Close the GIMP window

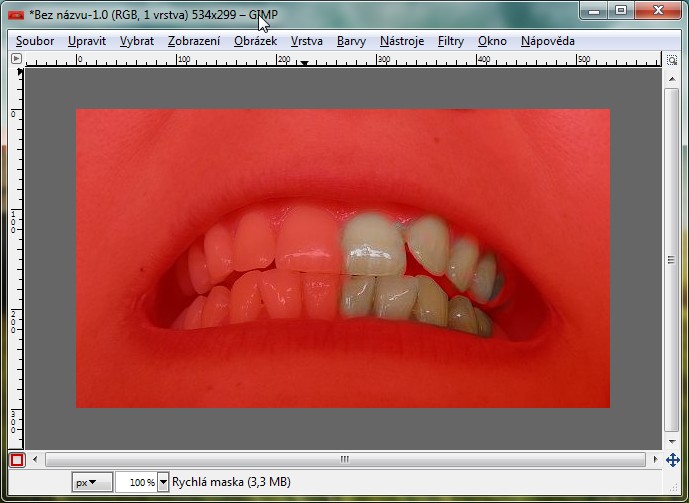pos(658,11)
